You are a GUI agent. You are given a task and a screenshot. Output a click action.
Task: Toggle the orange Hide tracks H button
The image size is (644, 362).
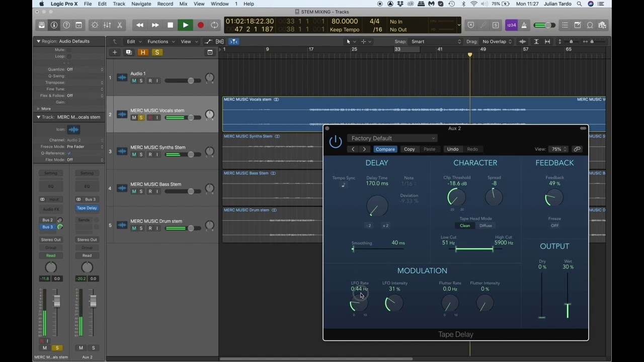[x=143, y=52]
